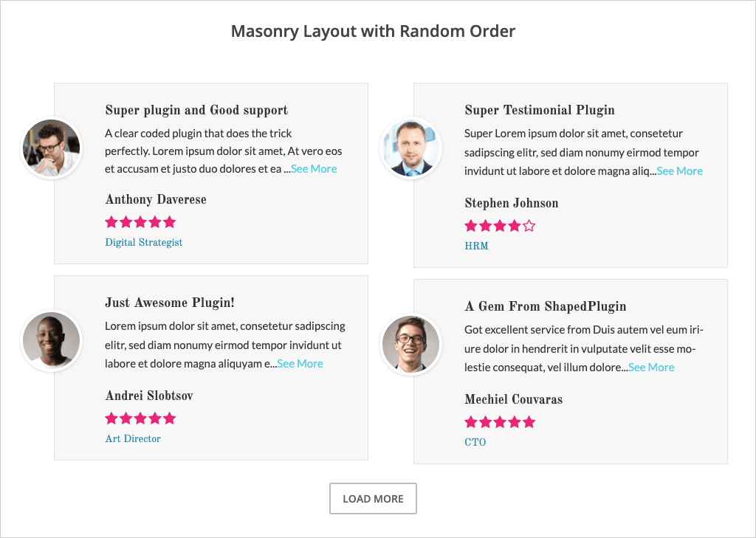Click Andrei Slobtsov's avatar photo
Screen dimensions: 756x538
pos(51,340)
